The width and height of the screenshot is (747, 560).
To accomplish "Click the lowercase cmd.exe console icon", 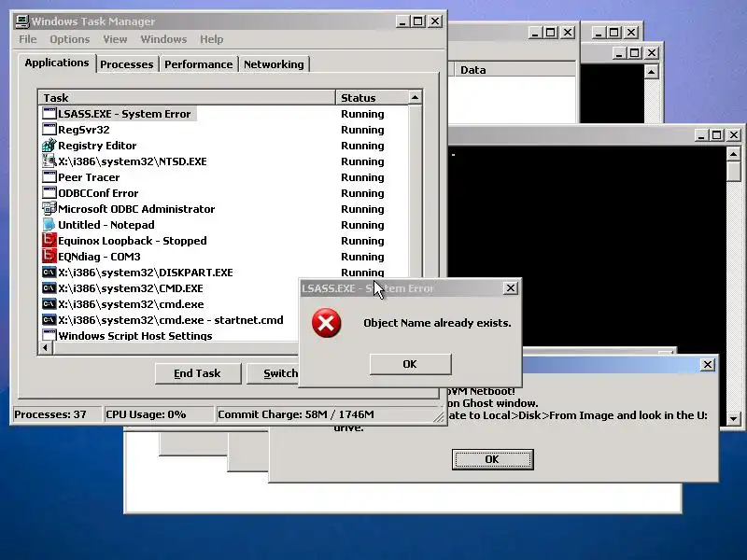I will click(49, 304).
